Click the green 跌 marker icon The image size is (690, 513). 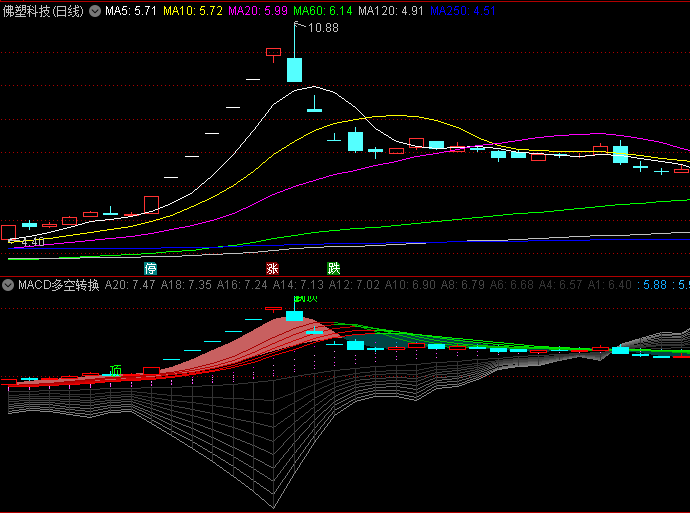point(334,268)
